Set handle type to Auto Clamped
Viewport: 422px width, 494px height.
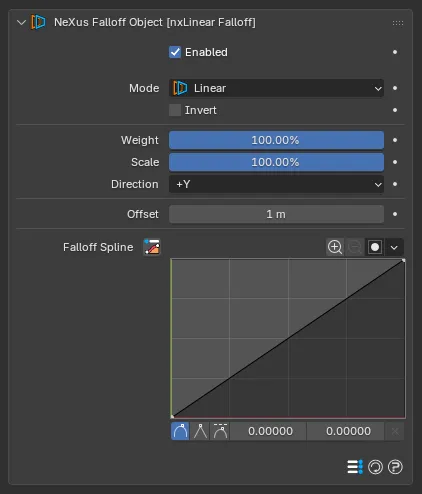220,431
